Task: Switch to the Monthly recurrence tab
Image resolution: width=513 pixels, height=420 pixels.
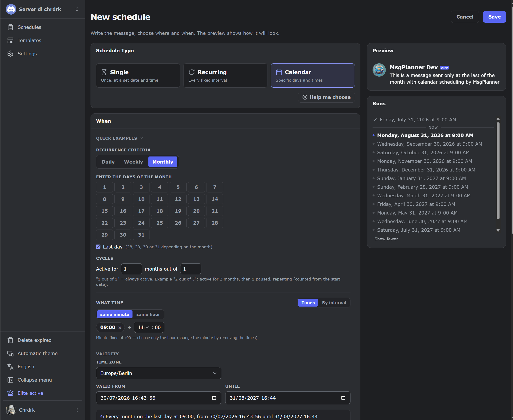Action: 163,162
